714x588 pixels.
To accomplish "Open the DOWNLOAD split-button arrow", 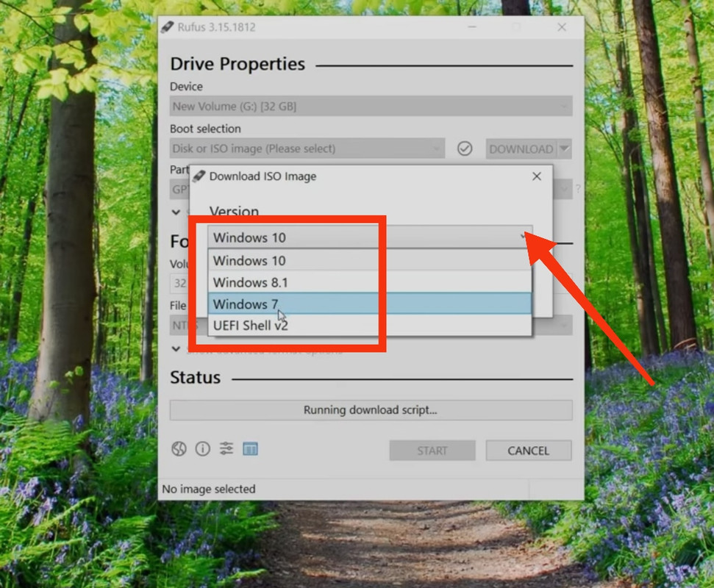I will click(564, 148).
